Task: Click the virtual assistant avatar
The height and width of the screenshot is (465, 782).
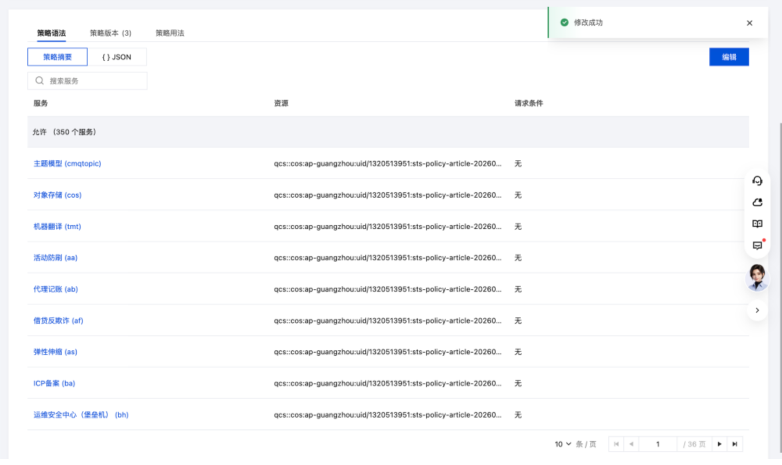Action: [x=757, y=277]
